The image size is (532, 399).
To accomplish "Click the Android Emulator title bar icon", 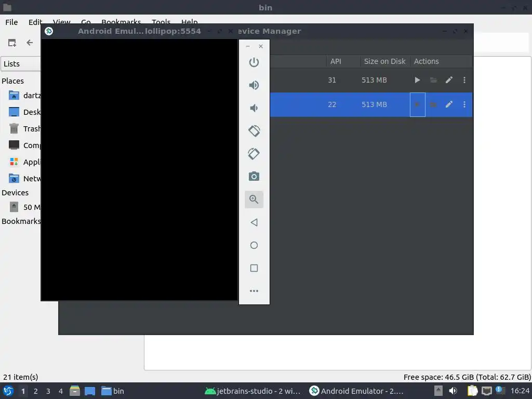I will coord(49,31).
